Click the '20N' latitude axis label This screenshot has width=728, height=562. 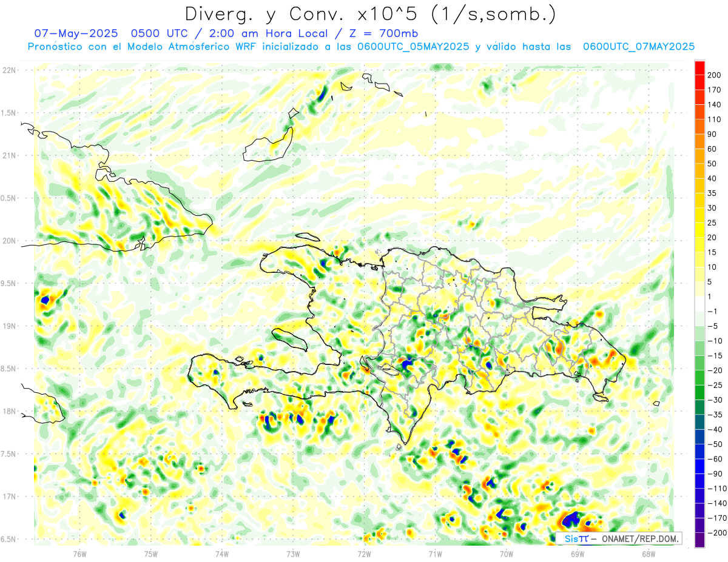9,241
